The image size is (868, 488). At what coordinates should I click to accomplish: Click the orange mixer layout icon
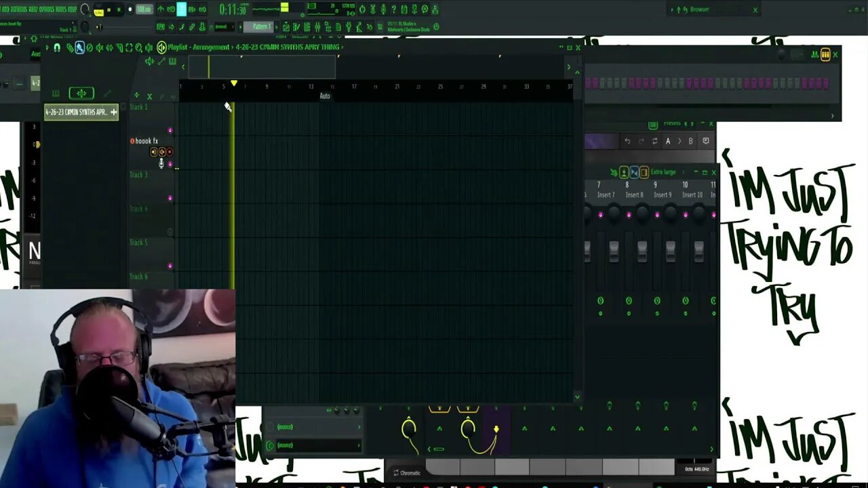(x=644, y=172)
